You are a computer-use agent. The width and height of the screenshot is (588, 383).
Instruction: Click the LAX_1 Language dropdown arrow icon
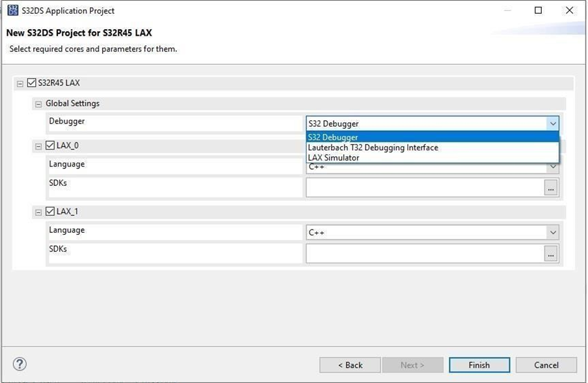coord(554,232)
